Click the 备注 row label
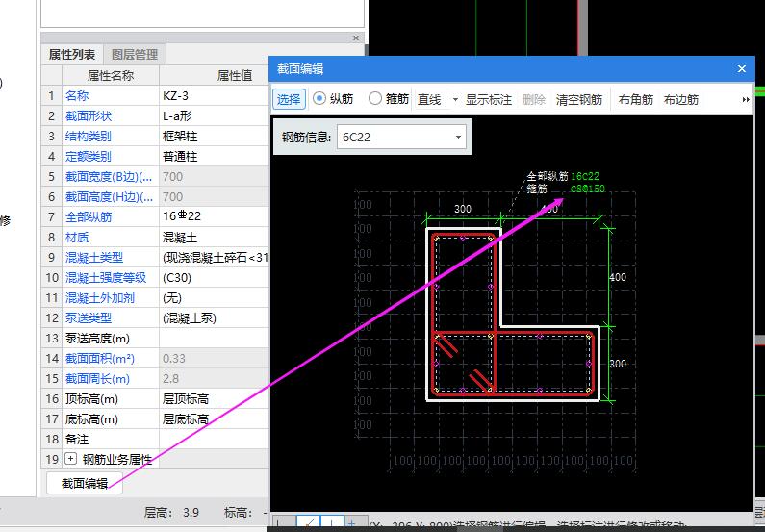The width and height of the screenshot is (765, 532). click(x=77, y=440)
